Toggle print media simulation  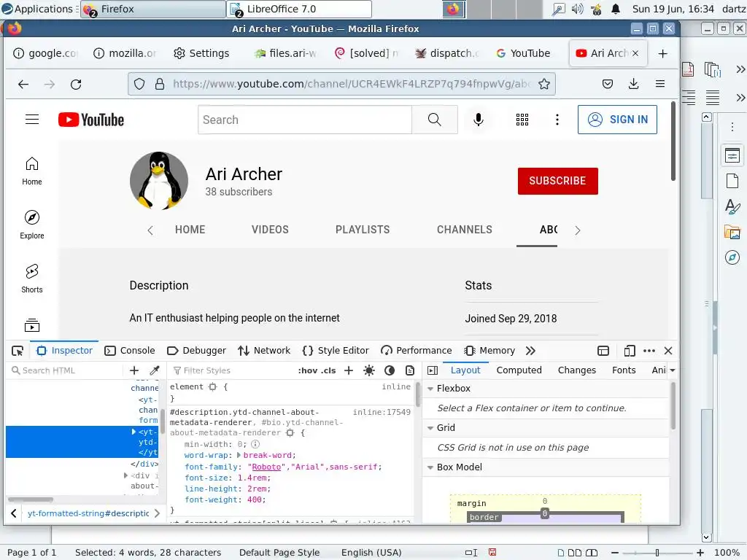[x=410, y=370]
